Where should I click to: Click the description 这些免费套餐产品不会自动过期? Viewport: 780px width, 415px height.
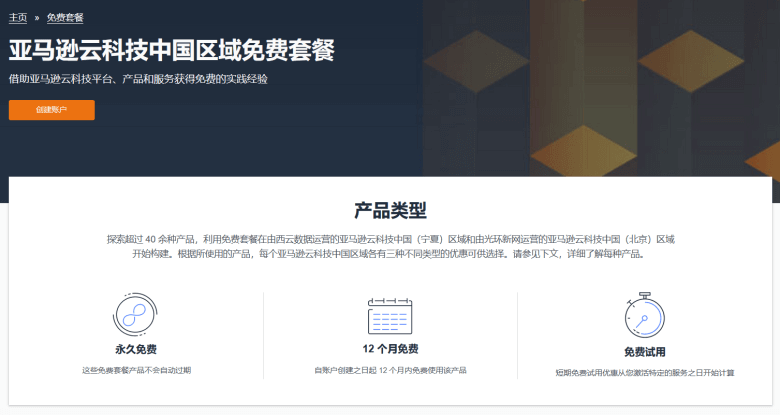136,370
